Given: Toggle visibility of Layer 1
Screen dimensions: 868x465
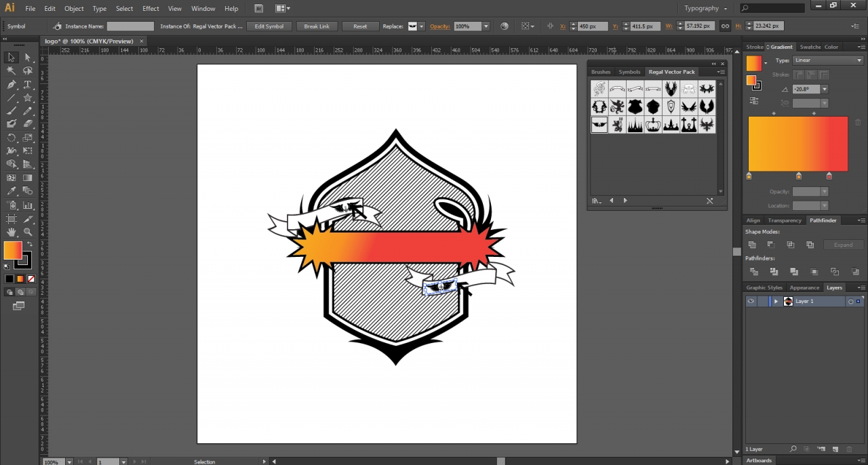Looking at the screenshot, I should 751,301.
